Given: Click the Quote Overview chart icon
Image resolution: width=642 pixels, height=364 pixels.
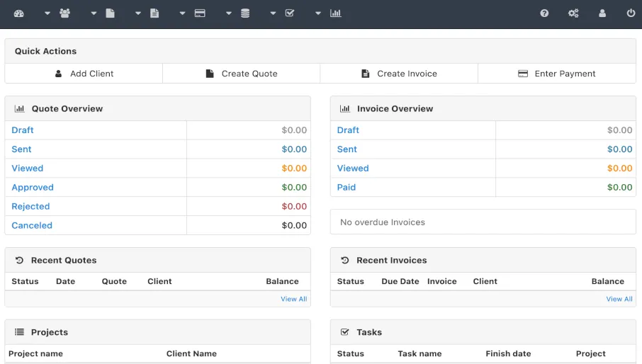Looking at the screenshot, I should pyautogui.click(x=19, y=109).
